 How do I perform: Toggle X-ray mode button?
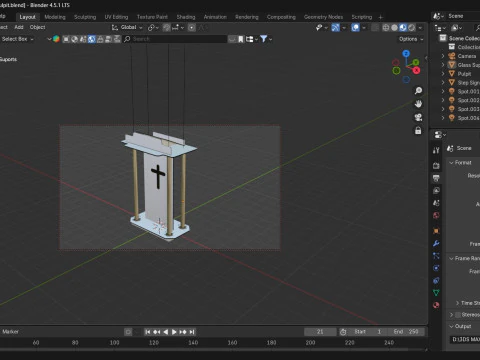click(x=375, y=27)
